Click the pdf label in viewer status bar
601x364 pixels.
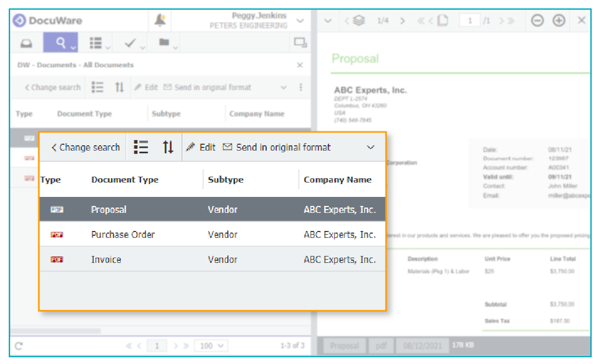pos(381,346)
